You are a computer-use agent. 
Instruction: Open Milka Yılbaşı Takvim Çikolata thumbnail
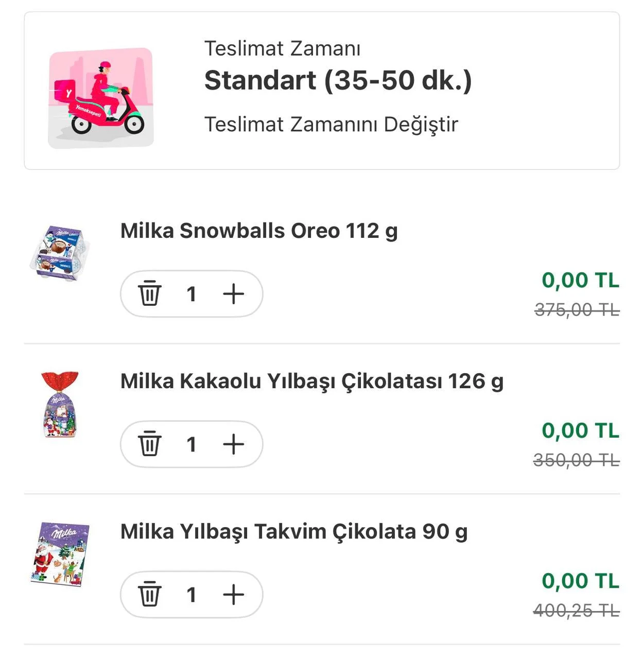pos(60,554)
